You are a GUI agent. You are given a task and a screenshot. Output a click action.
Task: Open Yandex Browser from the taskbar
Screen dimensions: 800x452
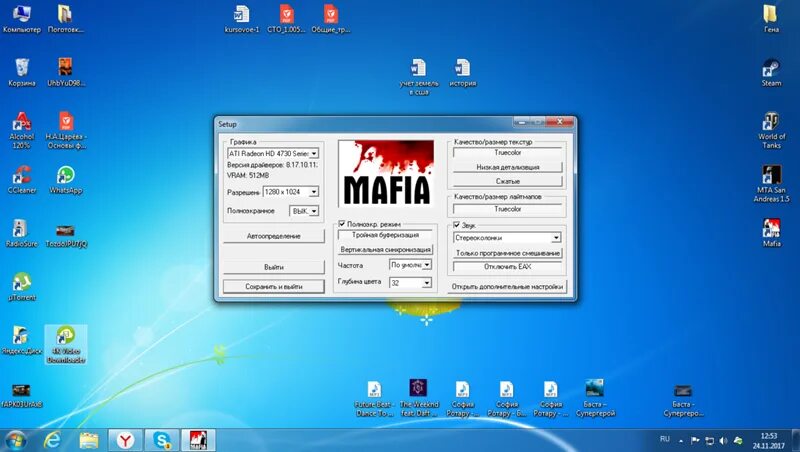tap(125, 440)
